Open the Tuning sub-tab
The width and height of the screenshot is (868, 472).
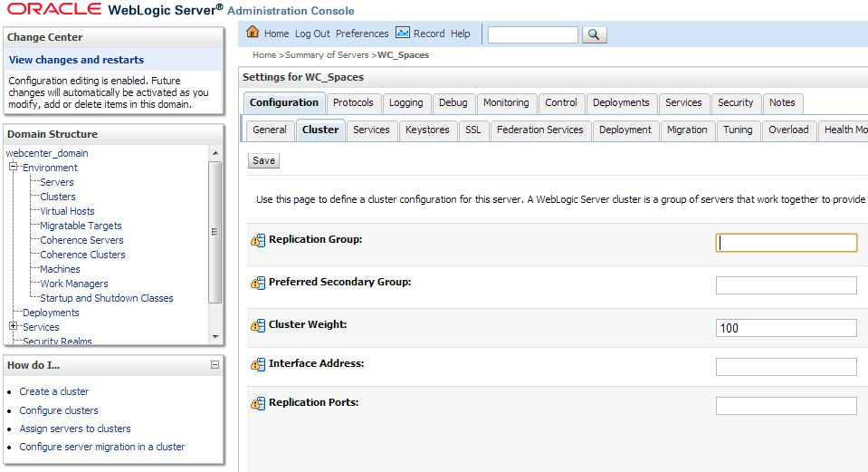[x=738, y=130]
